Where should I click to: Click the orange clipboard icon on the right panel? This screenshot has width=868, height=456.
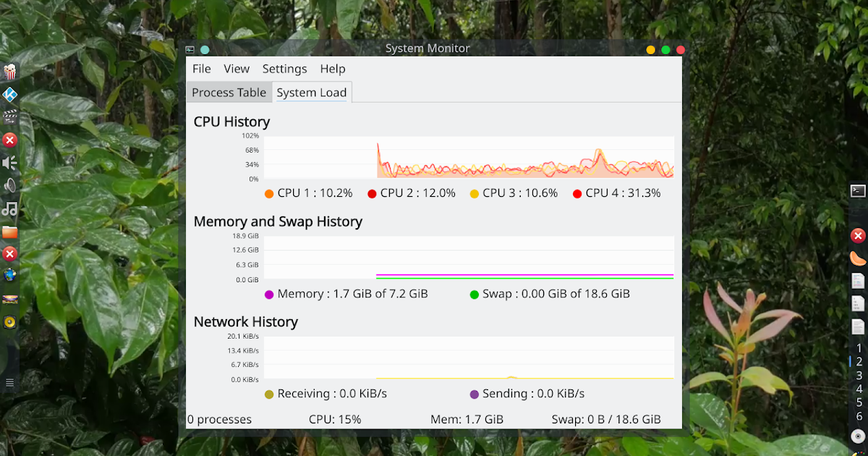pos(856,257)
